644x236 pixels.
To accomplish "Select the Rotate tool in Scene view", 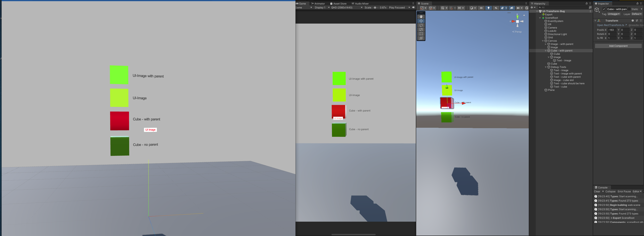I will 421,25.
